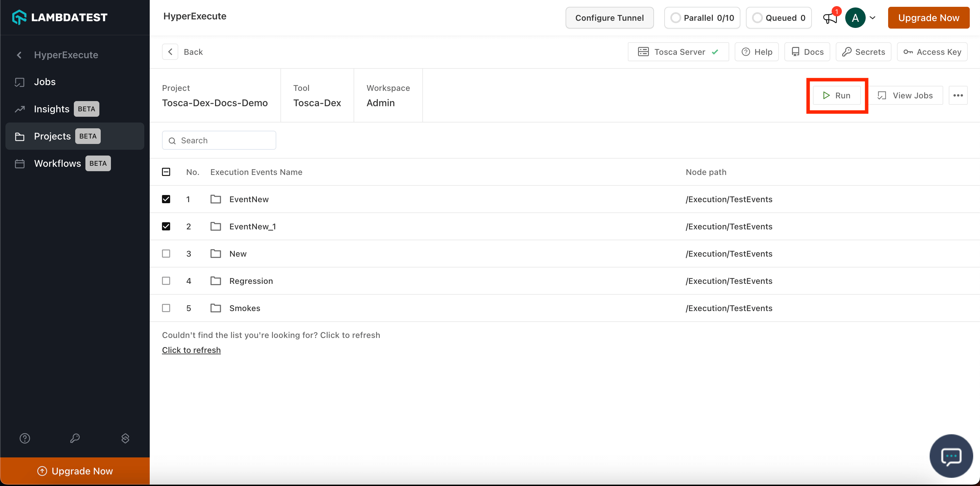The image size is (980, 486).
Task: Check the Regression row checkbox
Action: click(166, 281)
